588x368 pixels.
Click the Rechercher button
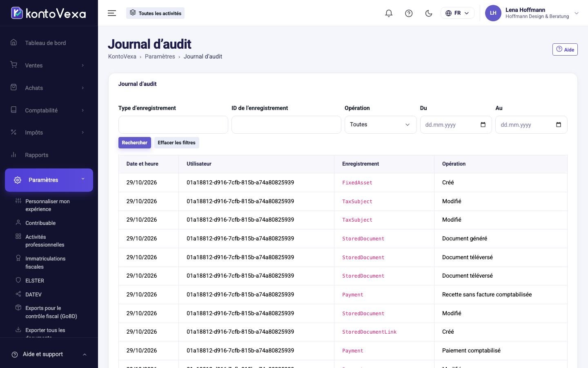pyautogui.click(x=135, y=143)
